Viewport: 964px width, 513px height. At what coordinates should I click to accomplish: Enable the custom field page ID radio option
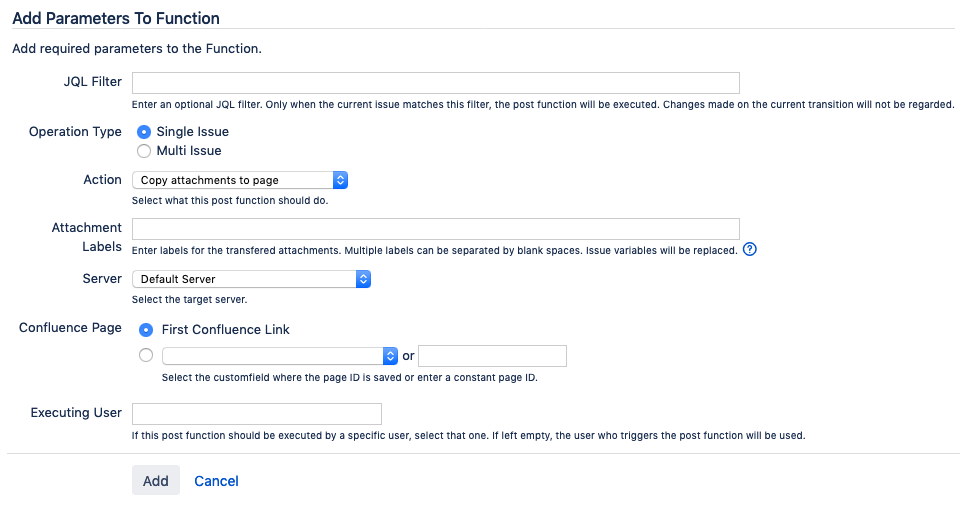point(147,355)
